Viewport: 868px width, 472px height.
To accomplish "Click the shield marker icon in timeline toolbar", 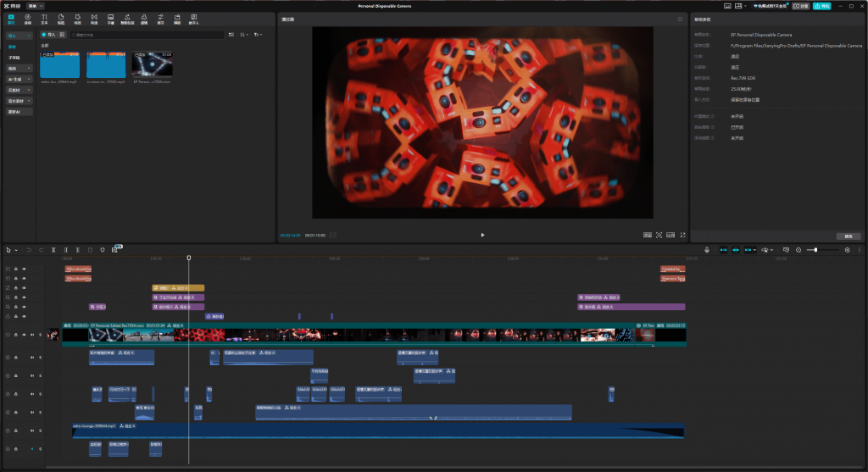I will click(x=103, y=250).
